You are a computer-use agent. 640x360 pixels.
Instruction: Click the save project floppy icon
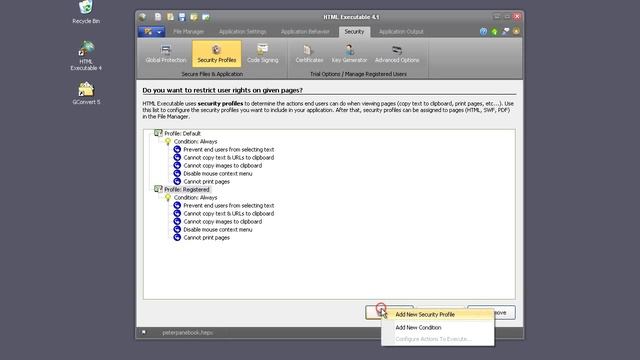click(182, 17)
